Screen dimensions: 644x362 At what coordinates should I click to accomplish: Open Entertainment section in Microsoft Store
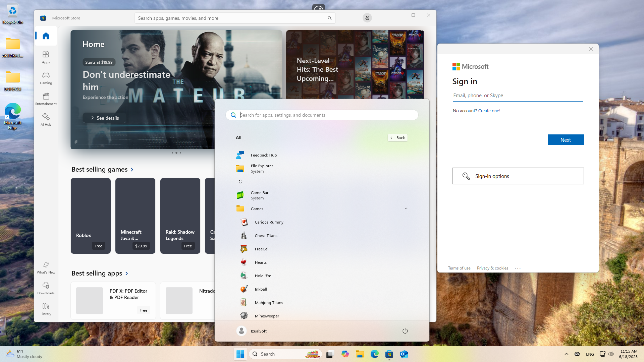tap(46, 99)
